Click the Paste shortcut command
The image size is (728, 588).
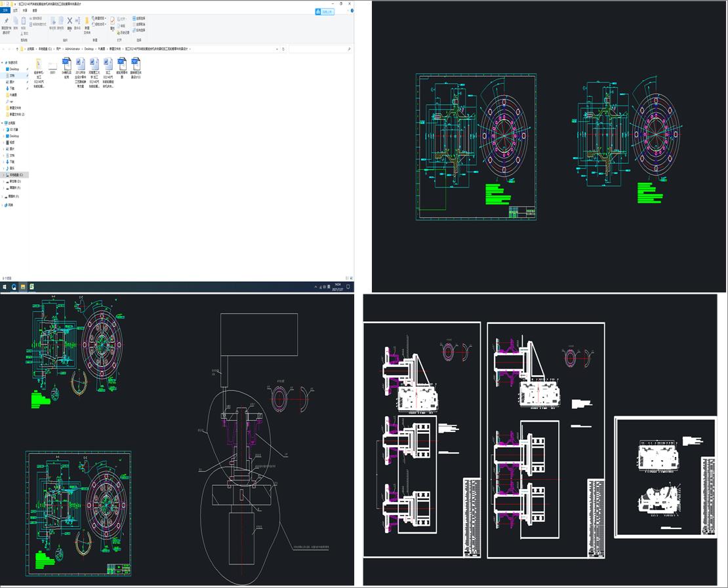pyautogui.click(x=38, y=24)
